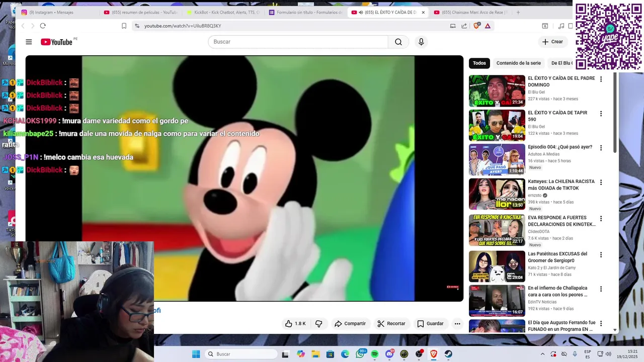Switch to the Instagram Mensajes tab
The image size is (644, 362).
click(x=58, y=13)
